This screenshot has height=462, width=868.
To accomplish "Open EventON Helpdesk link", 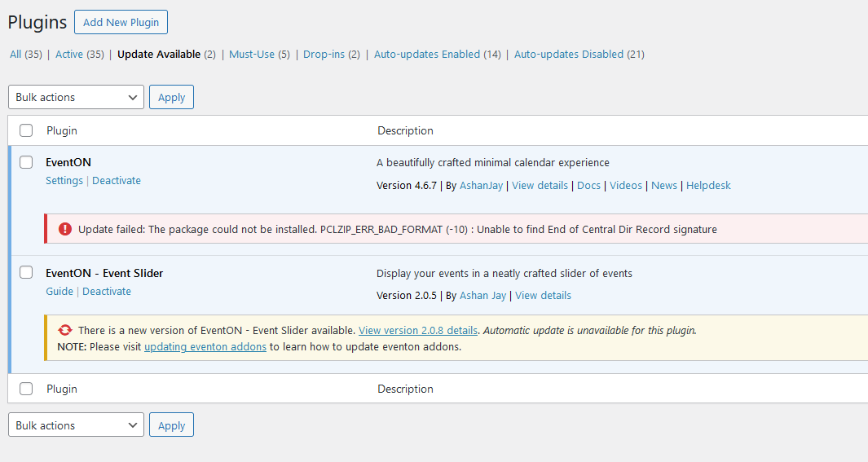I will (708, 185).
